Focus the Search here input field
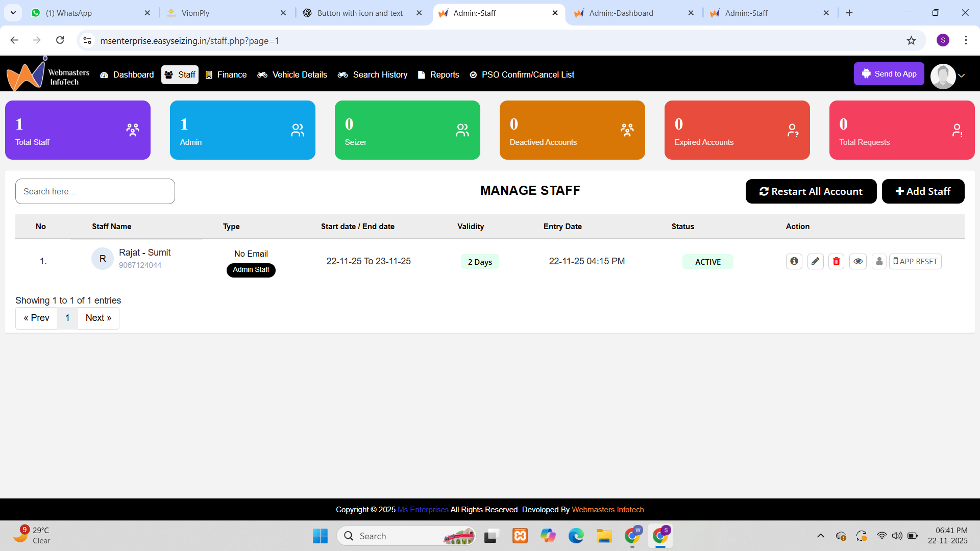The image size is (980, 551). coord(95,191)
